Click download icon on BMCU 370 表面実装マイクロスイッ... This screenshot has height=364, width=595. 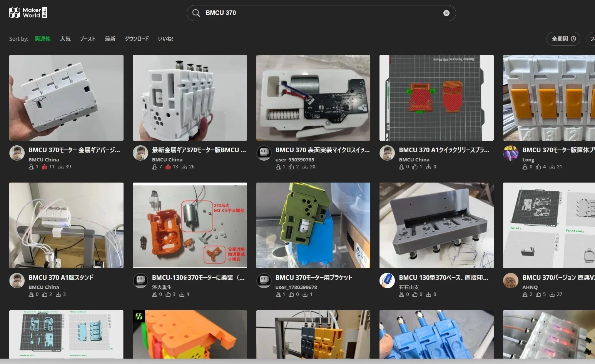(305, 167)
